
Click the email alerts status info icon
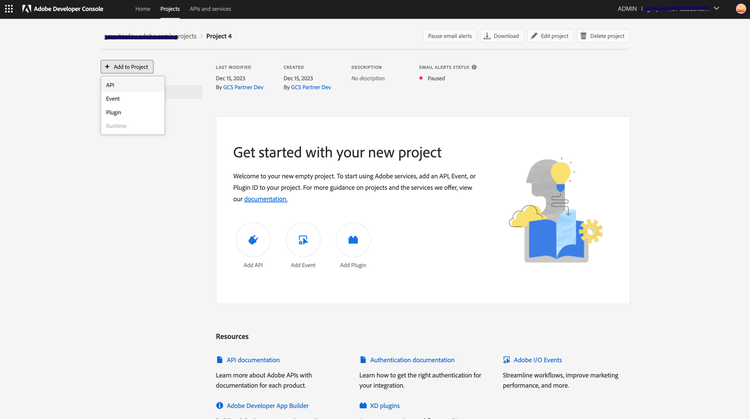click(474, 67)
